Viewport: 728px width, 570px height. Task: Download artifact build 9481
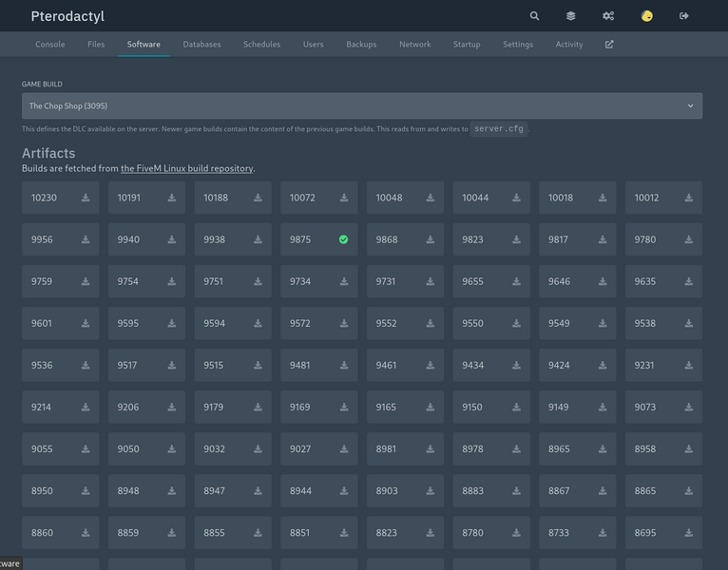(x=344, y=366)
